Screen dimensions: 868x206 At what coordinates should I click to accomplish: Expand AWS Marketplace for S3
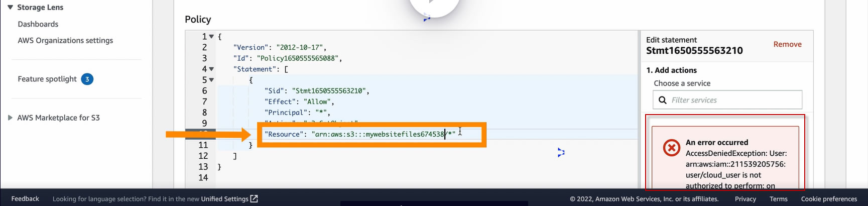10,118
